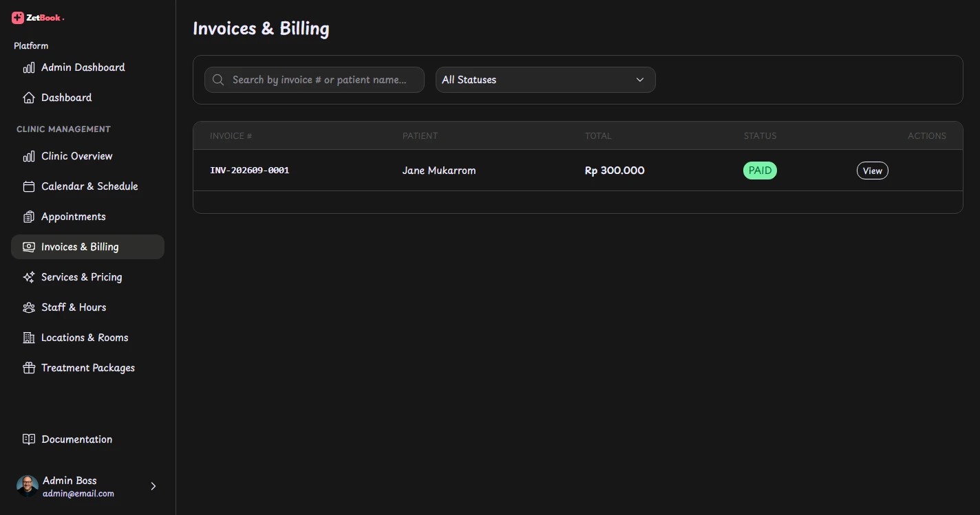Image resolution: width=980 pixels, height=515 pixels.
Task: Click the search magnifier icon
Action: coord(218,80)
